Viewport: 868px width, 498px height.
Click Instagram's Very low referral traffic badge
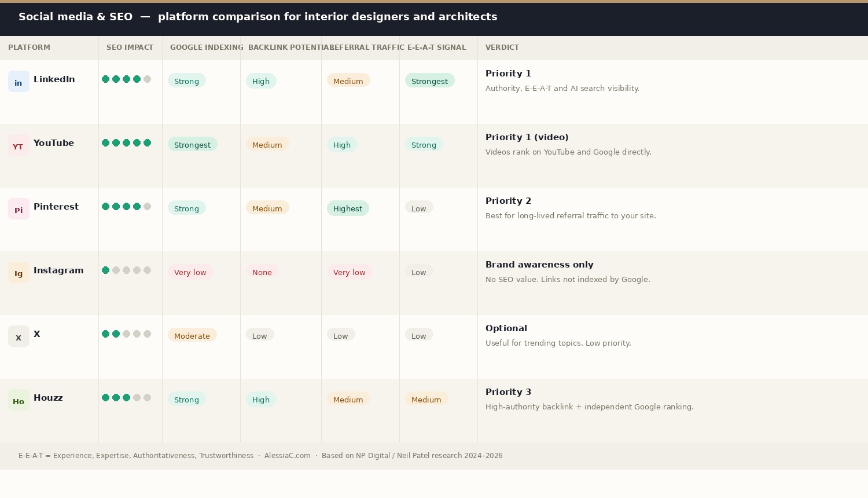click(x=350, y=272)
